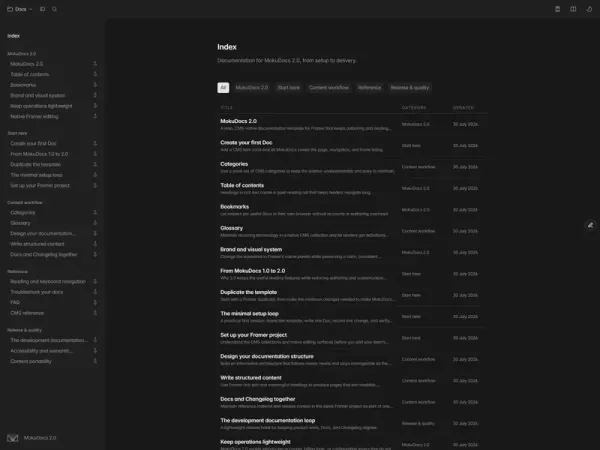Open CMS reference in the sidebar
The image size is (600, 450).
point(27,313)
